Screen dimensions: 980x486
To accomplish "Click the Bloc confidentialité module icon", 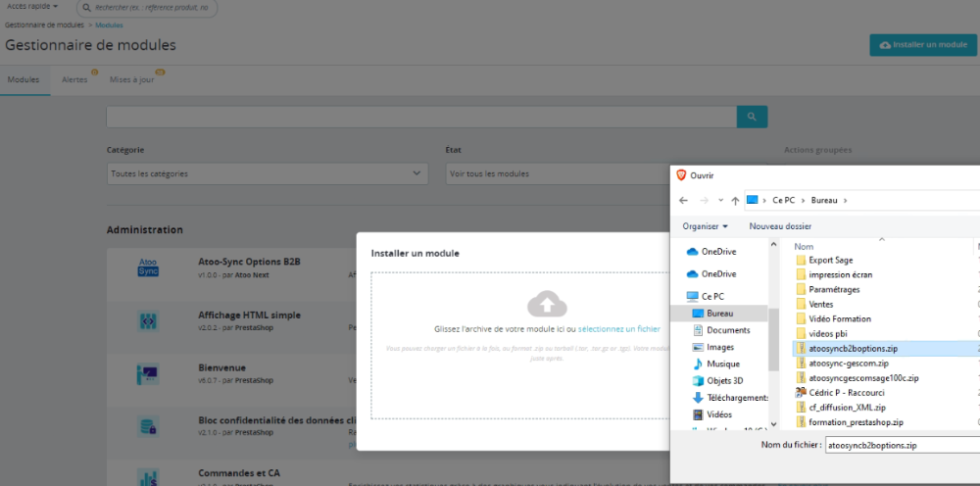I will (148, 426).
